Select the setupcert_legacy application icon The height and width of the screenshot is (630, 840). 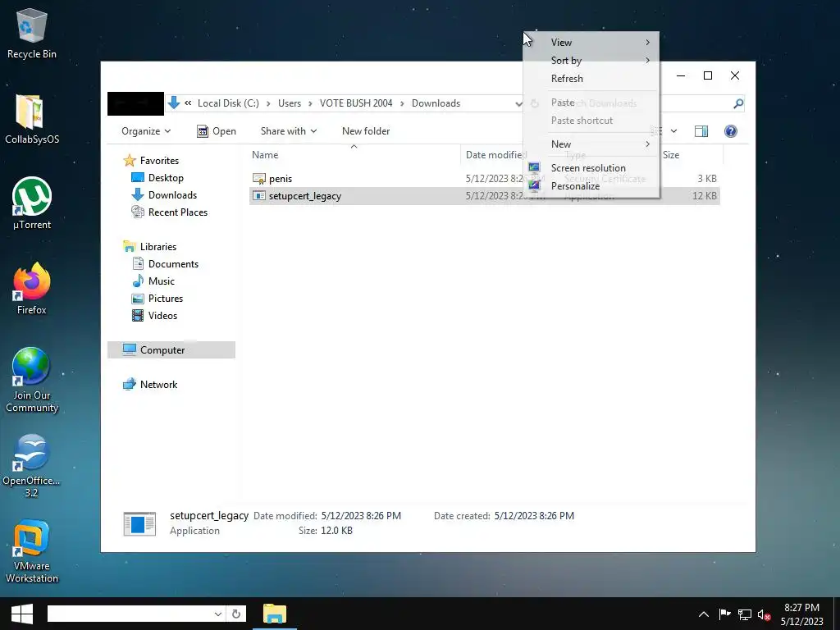pyautogui.click(x=258, y=195)
